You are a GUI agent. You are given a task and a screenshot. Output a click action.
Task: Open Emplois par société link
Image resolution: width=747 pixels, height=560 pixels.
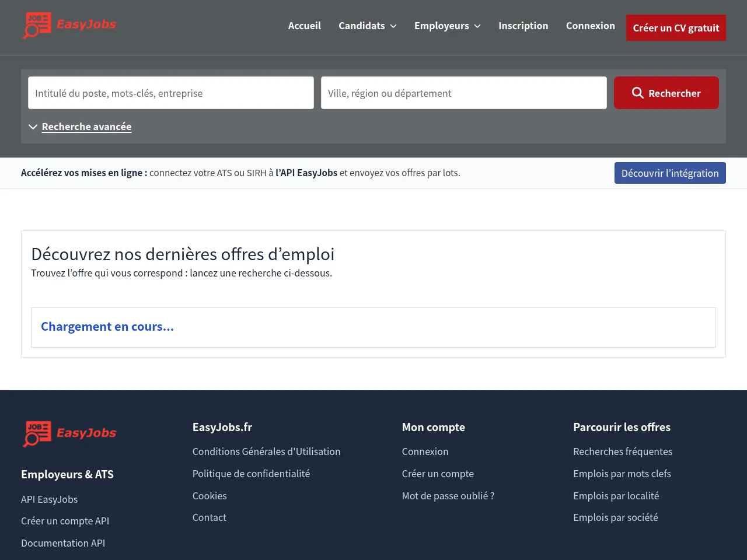click(616, 517)
